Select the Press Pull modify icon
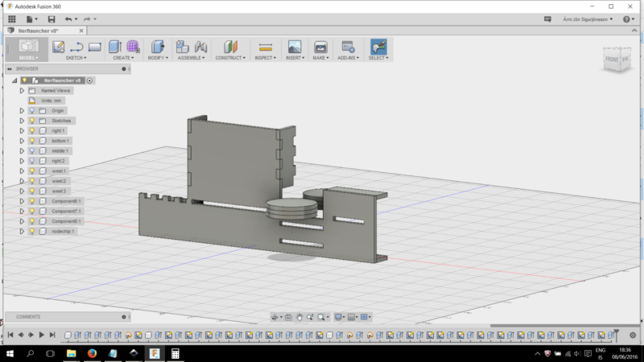This screenshot has height=362, width=644. [x=158, y=47]
